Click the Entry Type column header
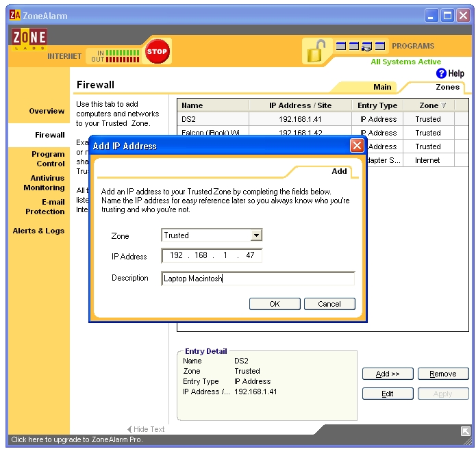The height and width of the screenshot is (449, 476). click(377, 105)
